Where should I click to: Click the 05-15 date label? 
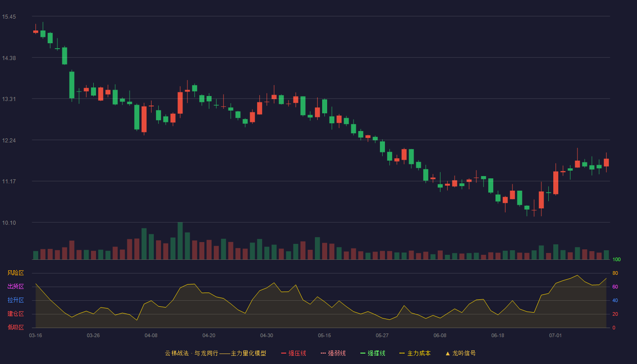[x=324, y=335]
